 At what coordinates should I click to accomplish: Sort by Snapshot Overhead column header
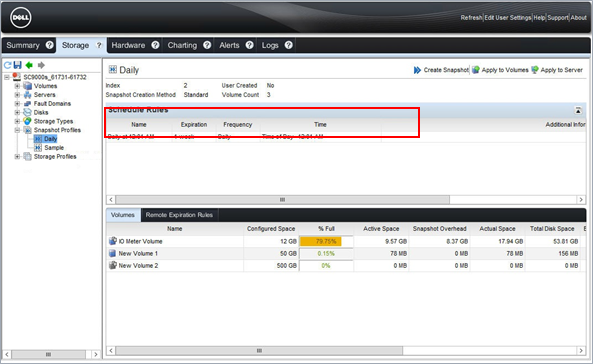point(439,229)
